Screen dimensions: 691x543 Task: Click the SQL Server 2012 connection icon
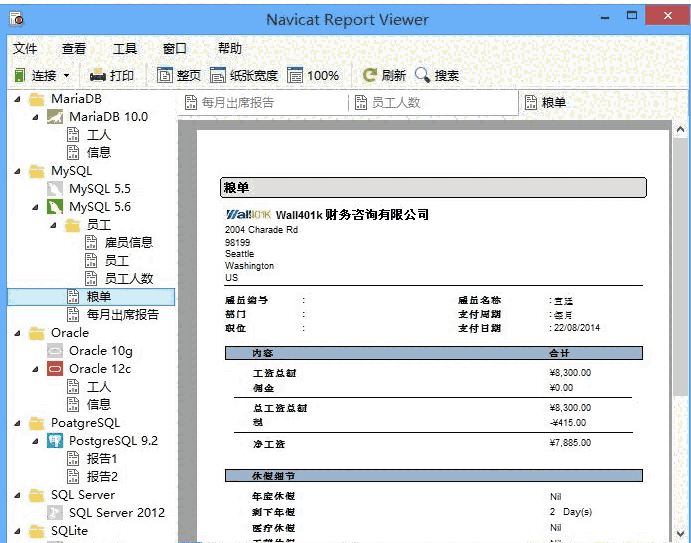[55, 513]
